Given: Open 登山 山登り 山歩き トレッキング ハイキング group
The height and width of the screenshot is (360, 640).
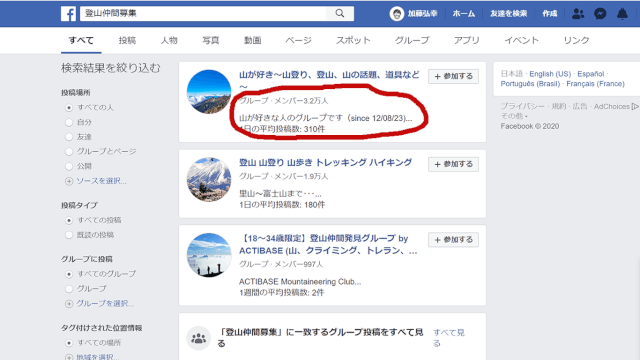Looking at the screenshot, I should (325, 162).
